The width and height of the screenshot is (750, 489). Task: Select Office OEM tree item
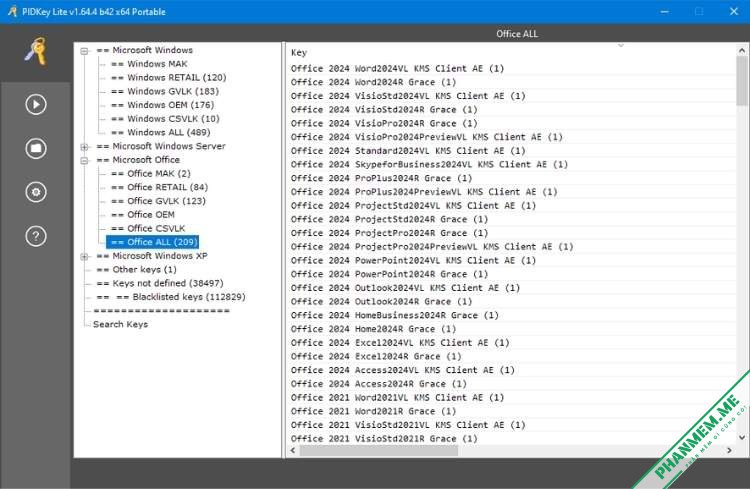click(x=143, y=215)
